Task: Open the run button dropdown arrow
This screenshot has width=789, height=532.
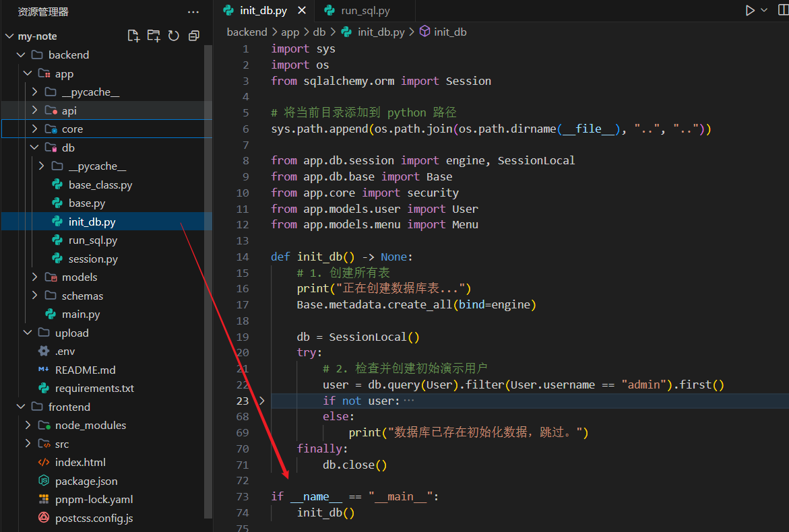Action: [764, 10]
